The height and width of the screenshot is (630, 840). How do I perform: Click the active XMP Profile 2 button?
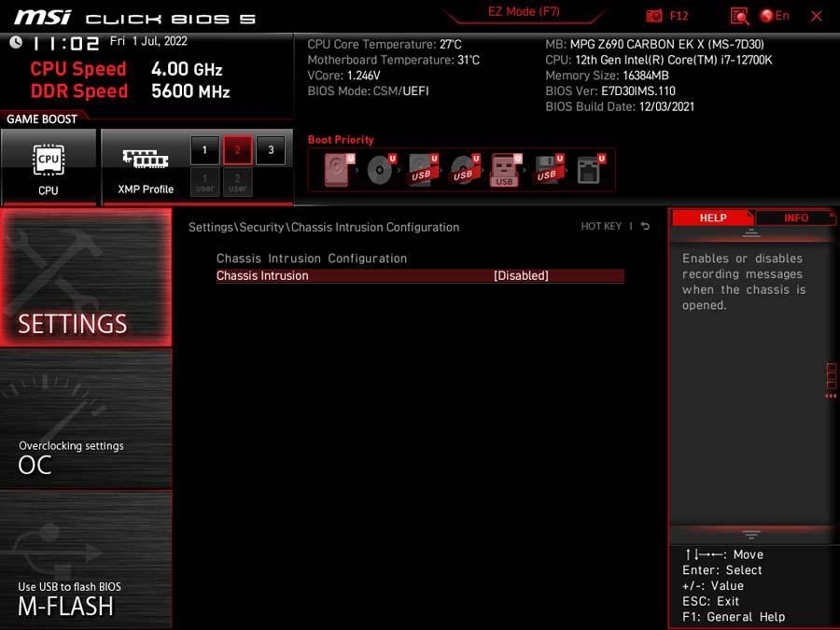(x=237, y=149)
